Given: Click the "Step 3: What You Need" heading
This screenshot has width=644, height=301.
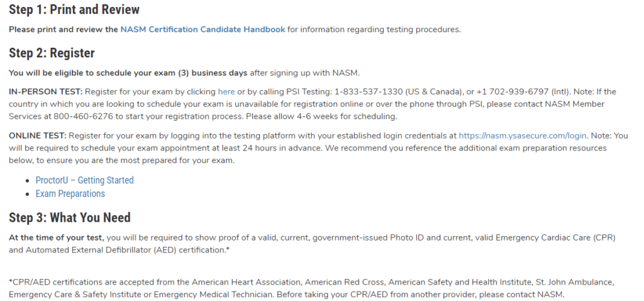Looking at the screenshot, I should point(70,217).
